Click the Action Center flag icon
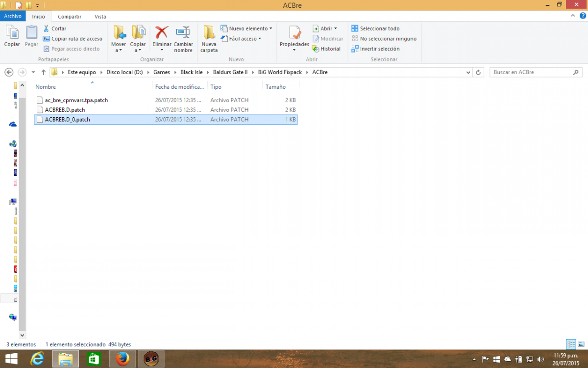Image resolution: width=588 pixels, height=368 pixels. 485,359
